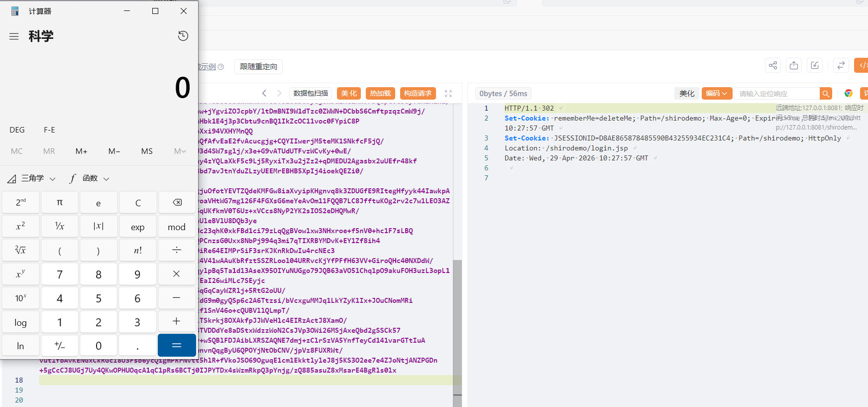
Task: Toggle the 2nd function key
Action: click(x=20, y=202)
